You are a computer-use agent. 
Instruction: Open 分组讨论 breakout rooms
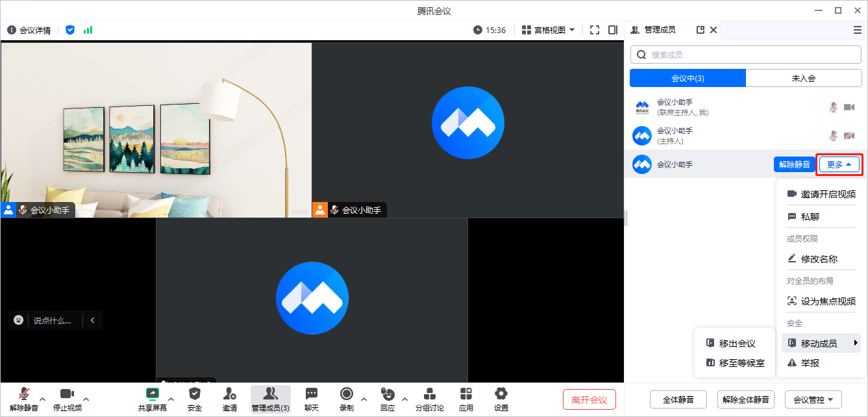point(430,394)
